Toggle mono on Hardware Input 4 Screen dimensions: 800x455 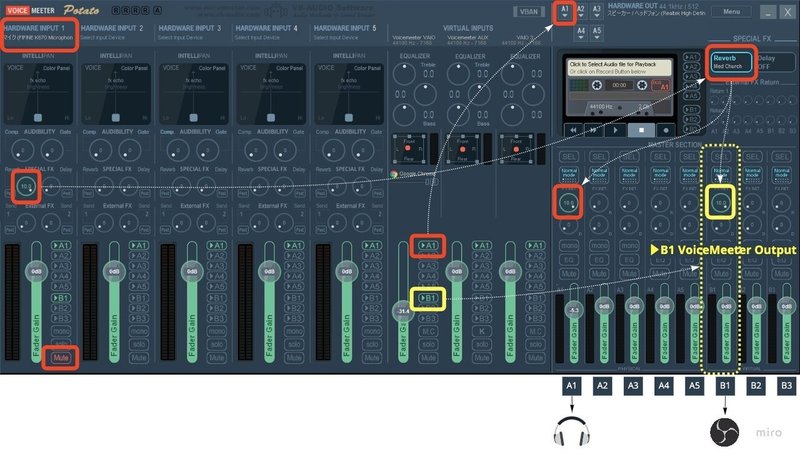point(294,331)
